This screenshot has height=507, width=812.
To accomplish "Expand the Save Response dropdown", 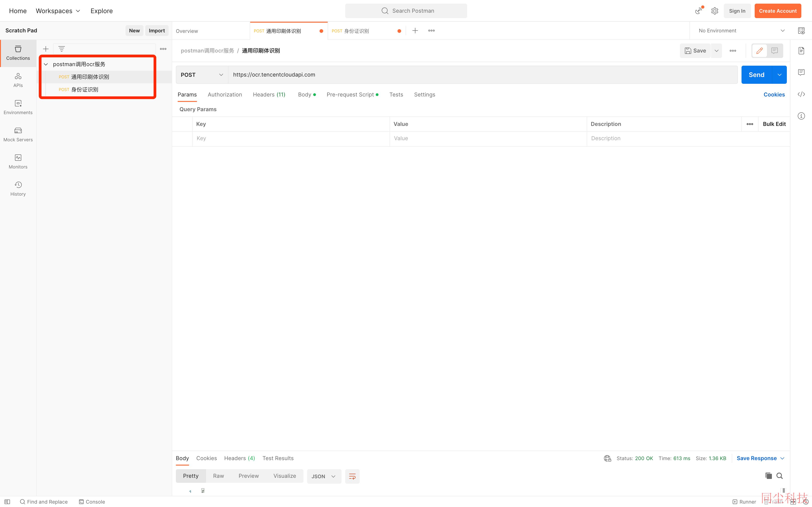I will coord(760,458).
